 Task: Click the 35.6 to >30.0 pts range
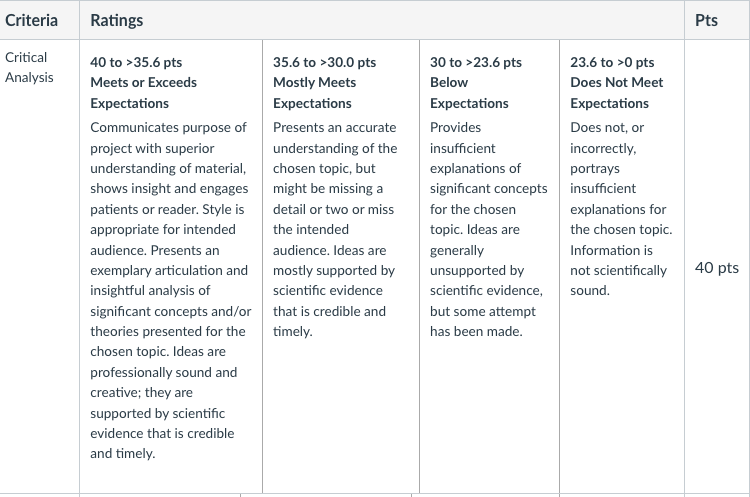tap(325, 62)
